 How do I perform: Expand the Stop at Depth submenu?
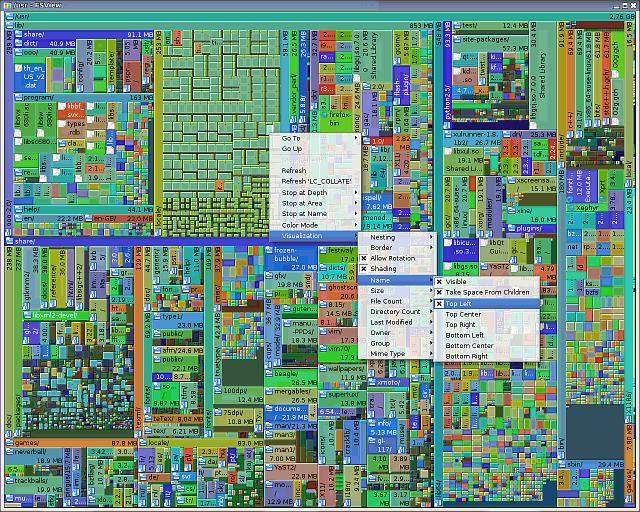pyautogui.click(x=314, y=192)
